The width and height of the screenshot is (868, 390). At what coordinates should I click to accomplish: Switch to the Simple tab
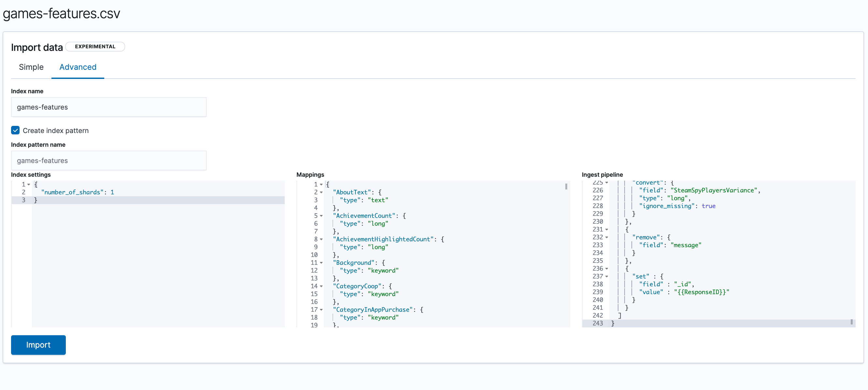31,67
